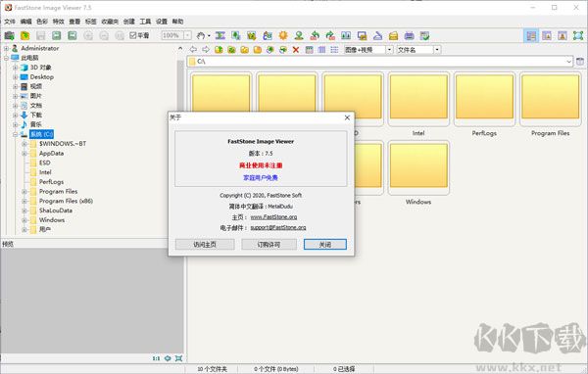Open the 文件 menu
Viewport: 588px width, 374px height.
(x=10, y=22)
